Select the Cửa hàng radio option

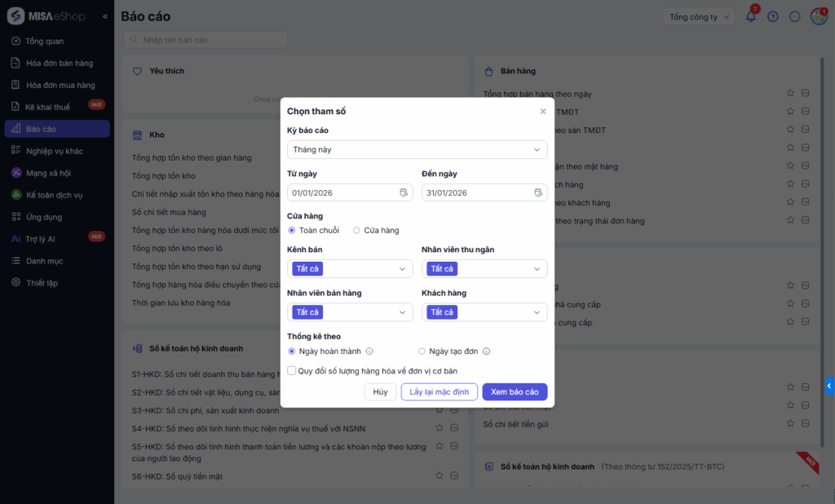[356, 231]
